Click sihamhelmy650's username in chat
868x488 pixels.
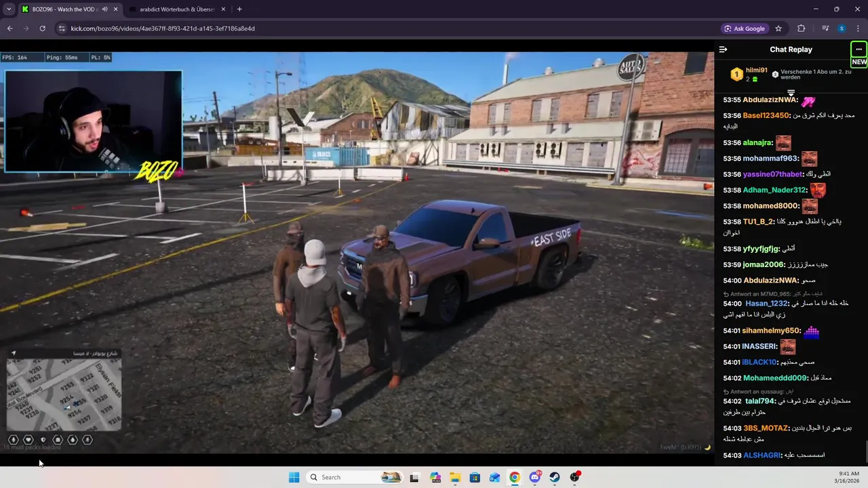772,331
